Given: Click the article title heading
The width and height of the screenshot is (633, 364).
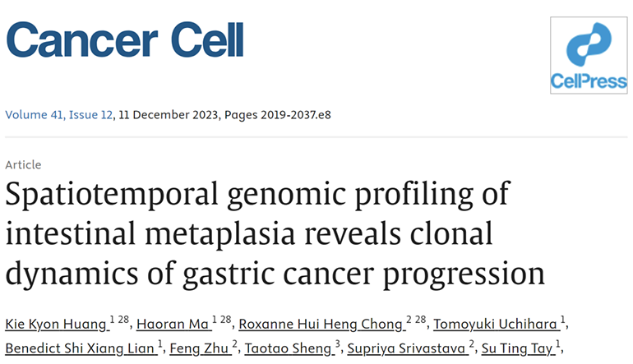Looking at the screenshot, I should (275, 233).
